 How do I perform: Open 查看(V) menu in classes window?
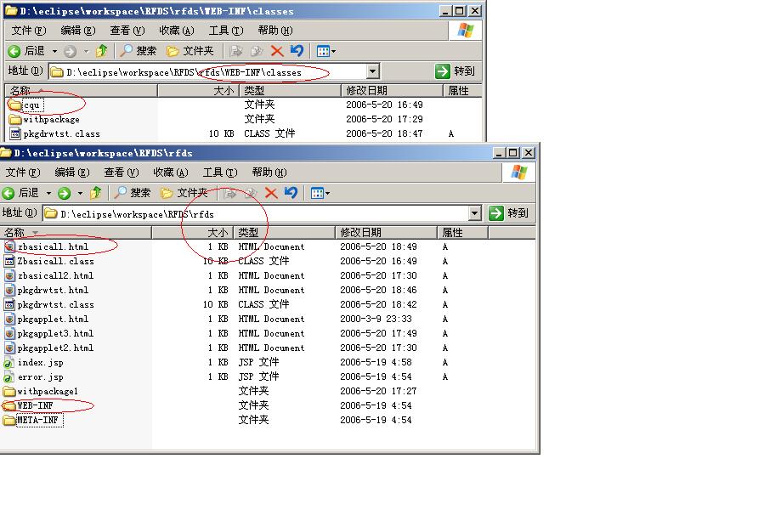(127, 31)
